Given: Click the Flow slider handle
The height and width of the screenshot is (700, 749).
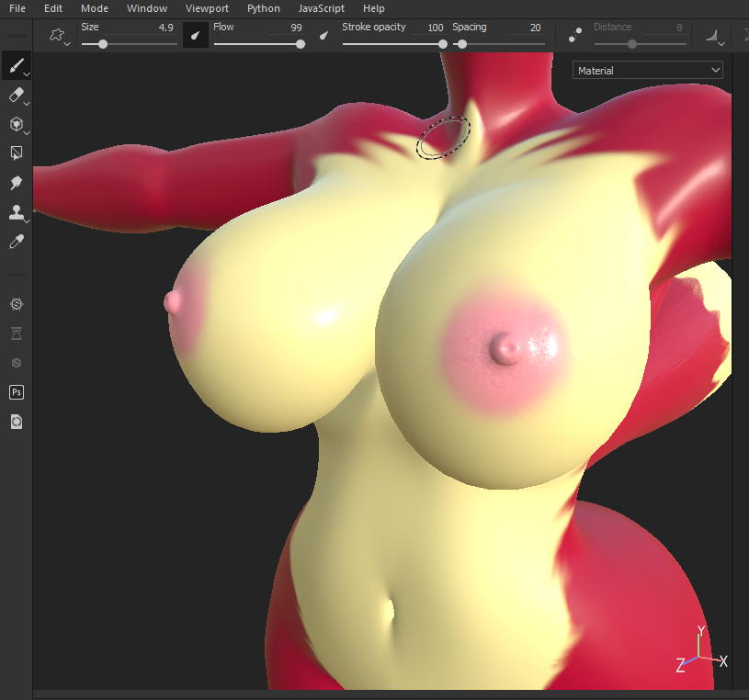Looking at the screenshot, I should (x=301, y=44).
